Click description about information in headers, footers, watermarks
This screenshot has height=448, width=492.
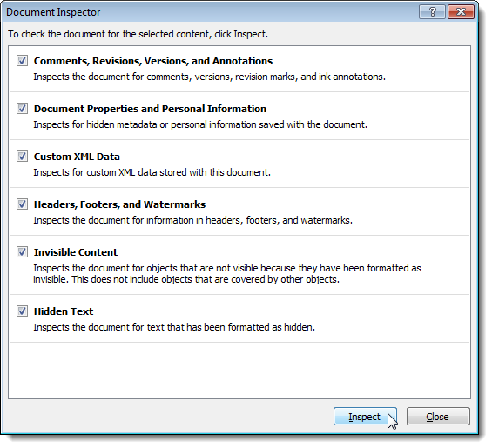coord(193,220)
